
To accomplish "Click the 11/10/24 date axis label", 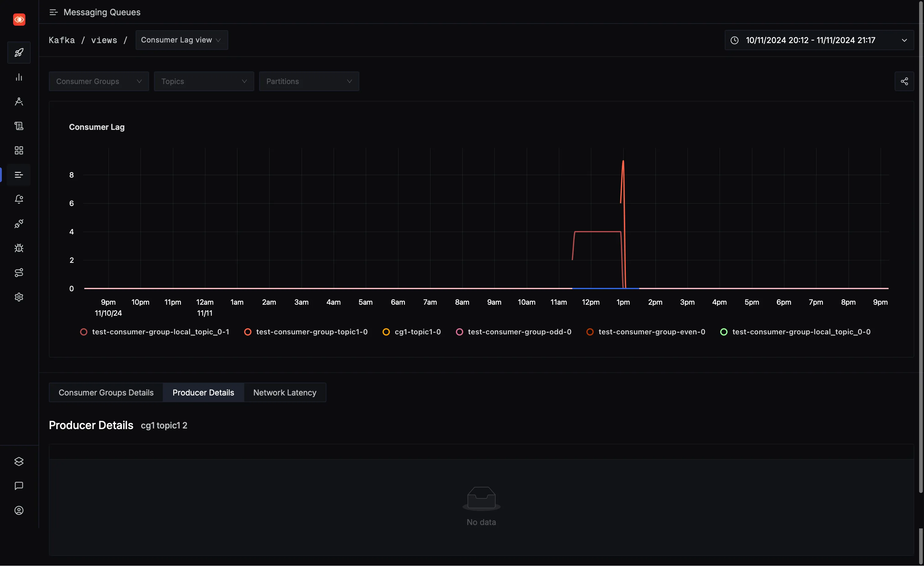I will 108,313.
